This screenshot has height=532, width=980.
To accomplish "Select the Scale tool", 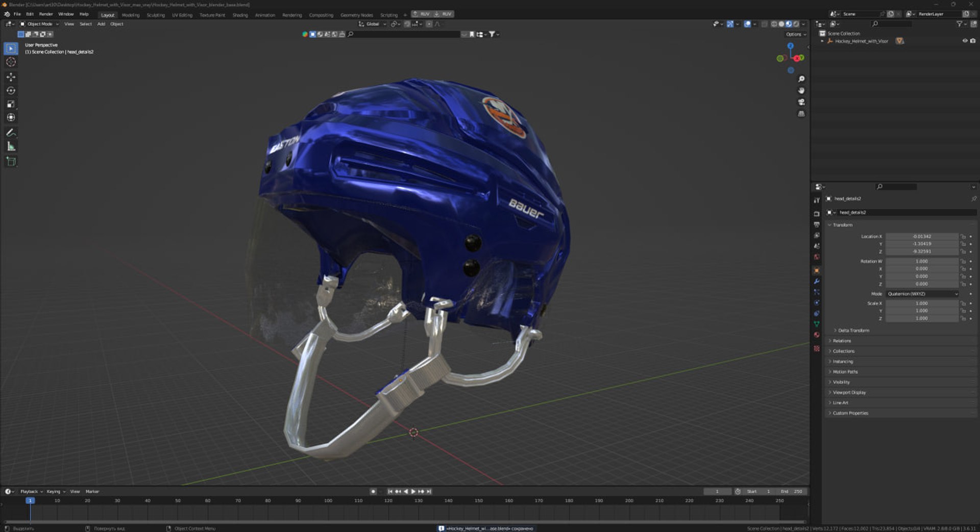I will pyautogui.click(x=11, y=104).
